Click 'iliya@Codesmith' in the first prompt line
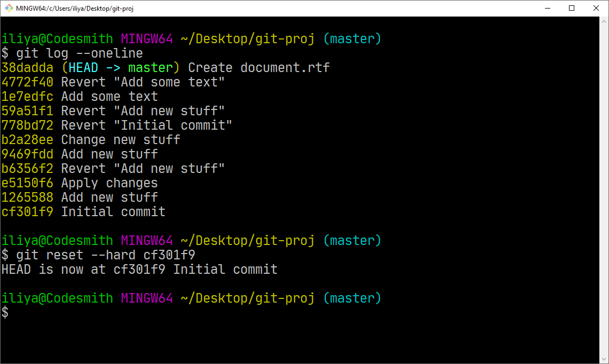 pyautogui.click(x=57, y=39)
